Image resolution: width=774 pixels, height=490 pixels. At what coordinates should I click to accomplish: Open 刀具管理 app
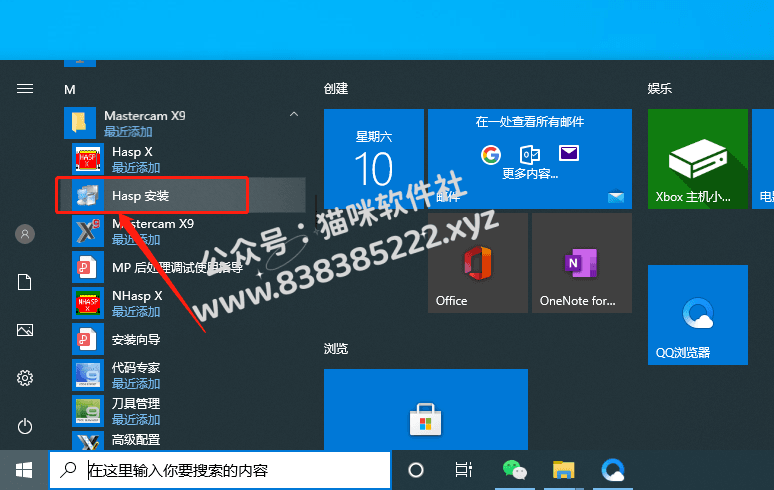(x=185, y=411)
